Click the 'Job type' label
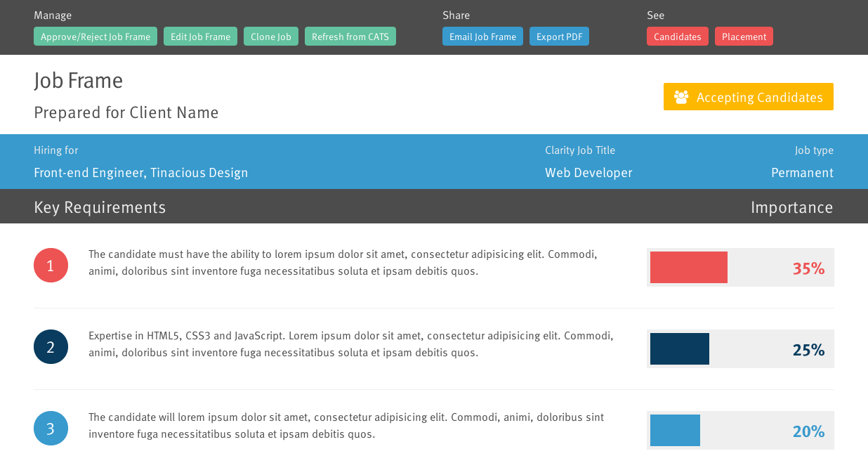Viewport: 868px width, 463px height. (x=814, y=150)
